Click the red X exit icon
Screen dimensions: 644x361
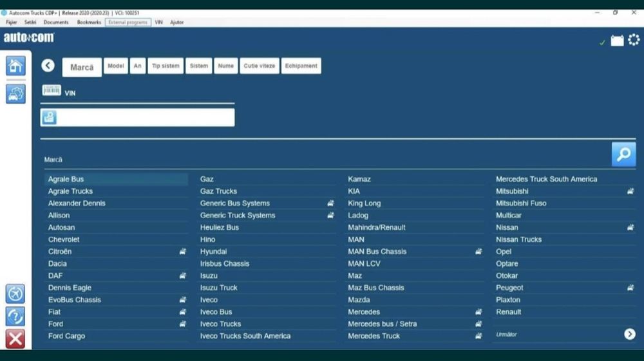coord(15,339)
